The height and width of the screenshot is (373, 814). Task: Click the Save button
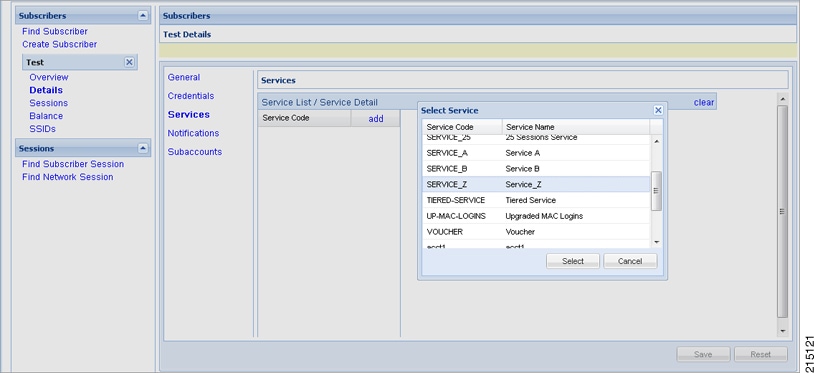point(703,354)
